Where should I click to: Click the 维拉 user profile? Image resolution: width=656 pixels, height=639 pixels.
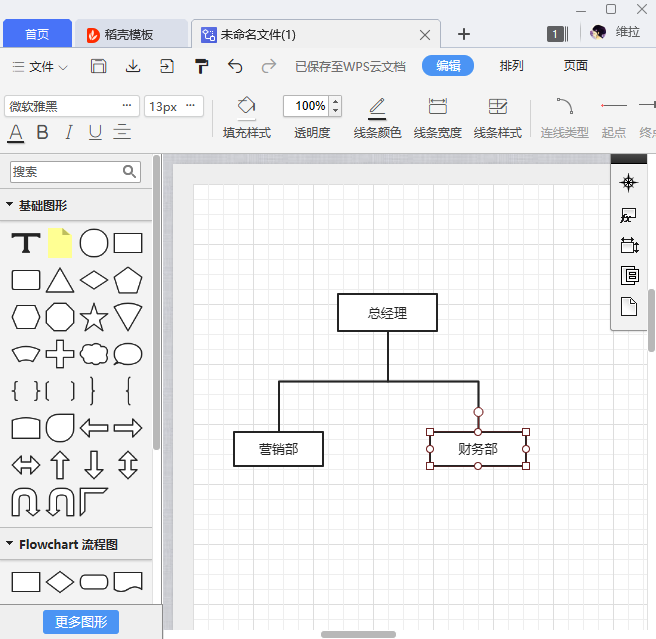615,32
